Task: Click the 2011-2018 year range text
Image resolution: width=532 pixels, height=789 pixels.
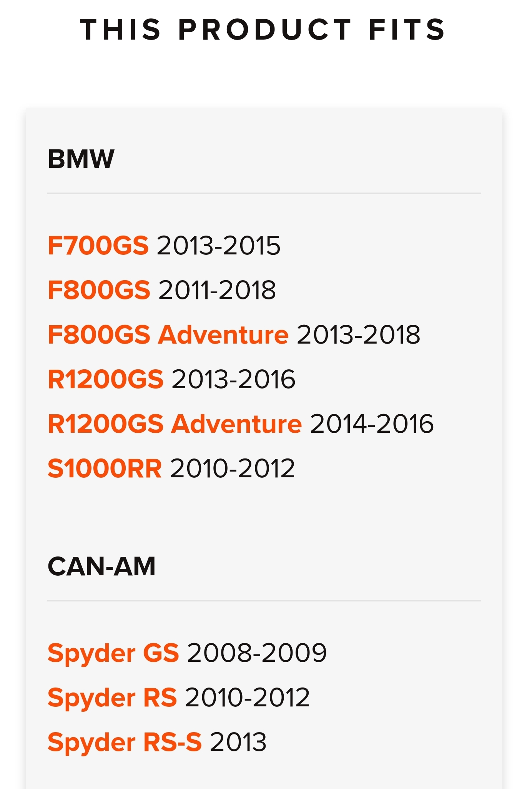Action: point(217,290)
